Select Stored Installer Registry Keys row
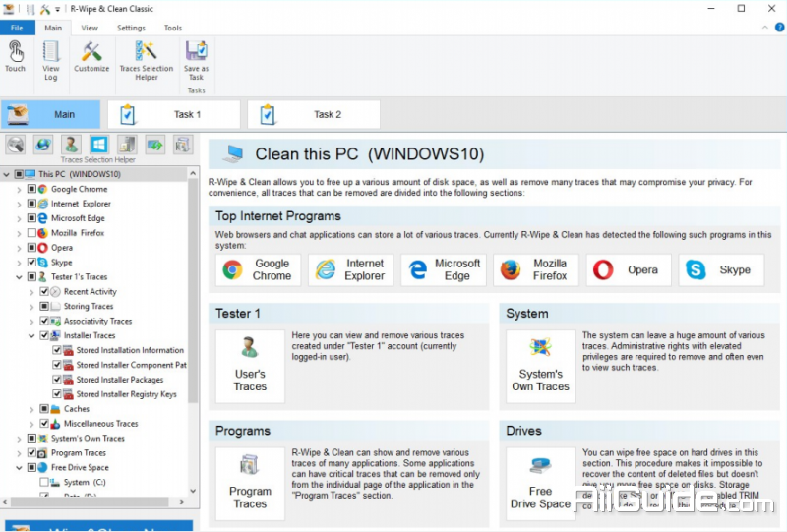The height and width of the screenshot is (532, 787). (126, 394)
